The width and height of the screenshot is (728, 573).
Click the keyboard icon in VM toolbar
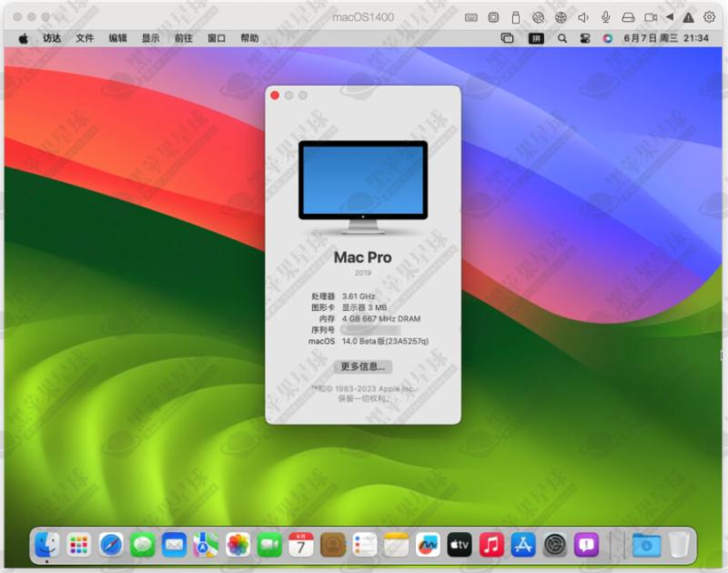pyautogui.click(x=470, y=17)
